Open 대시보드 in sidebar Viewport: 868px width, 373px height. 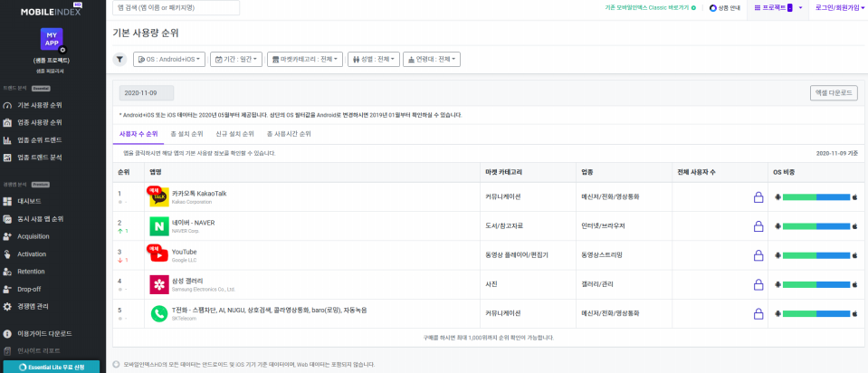tap(29, 201)
